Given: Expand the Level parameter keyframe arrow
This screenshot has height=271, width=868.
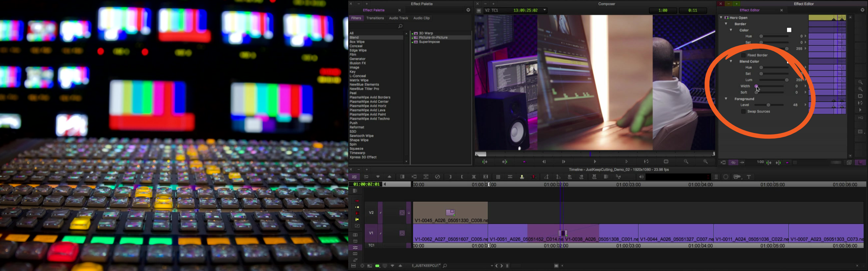Looking at the screenshot, I should tap(806, 105).
